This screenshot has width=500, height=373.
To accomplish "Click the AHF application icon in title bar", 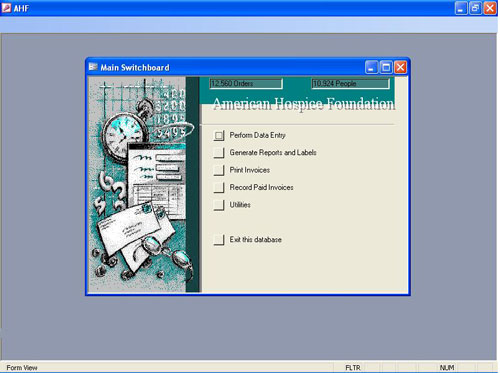I will (6, 8).
